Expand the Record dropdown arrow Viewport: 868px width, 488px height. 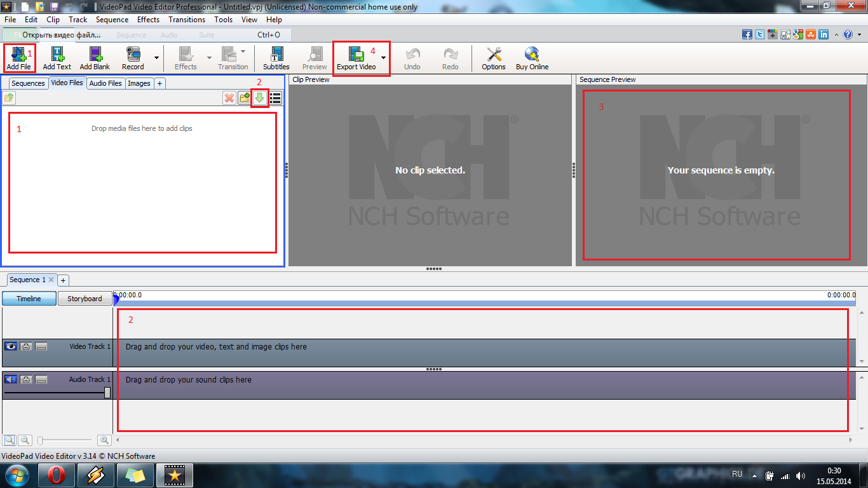tap(156, 58)
